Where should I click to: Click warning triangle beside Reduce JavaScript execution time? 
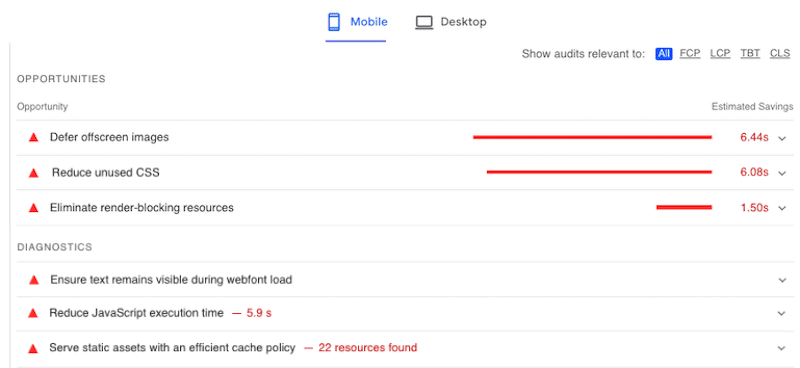[x=34, y=313]
